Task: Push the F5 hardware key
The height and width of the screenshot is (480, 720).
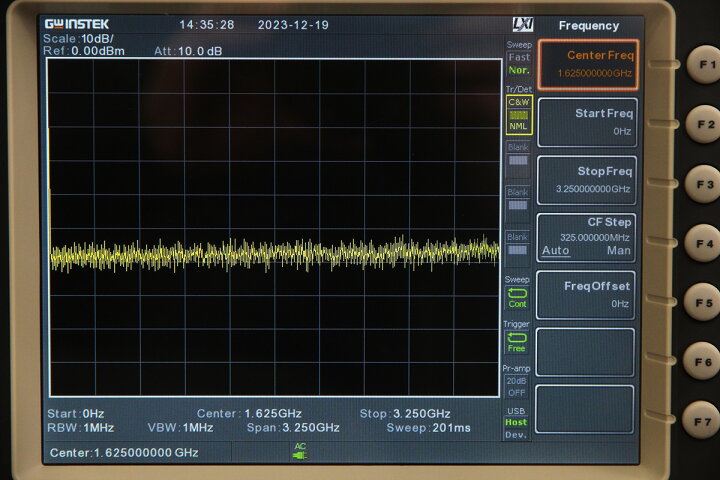Action: click(703, 303)
